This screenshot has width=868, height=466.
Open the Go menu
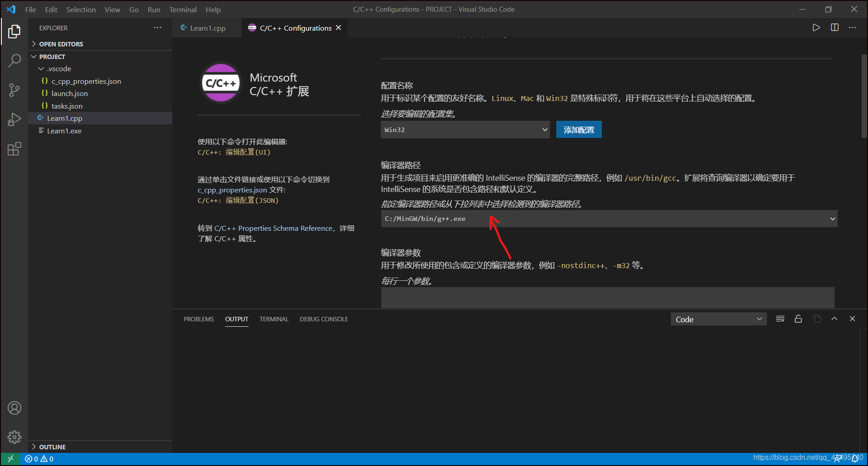(134, 9)
